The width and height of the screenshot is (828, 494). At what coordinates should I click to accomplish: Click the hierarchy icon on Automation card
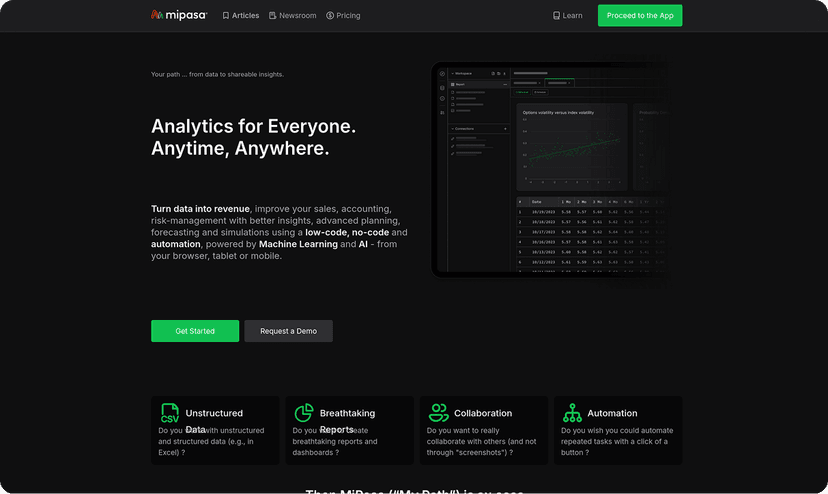572,413
